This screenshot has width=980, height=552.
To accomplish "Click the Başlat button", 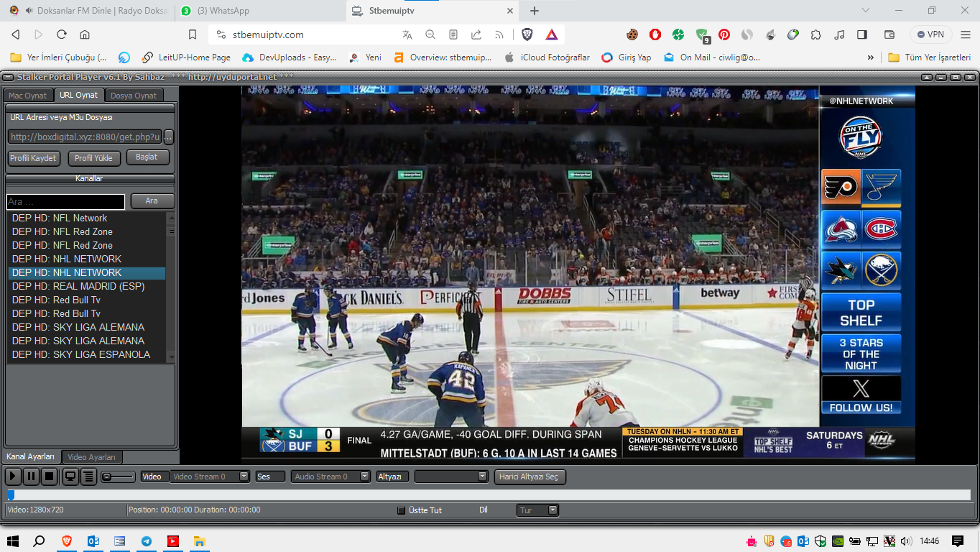I will 147,157.
